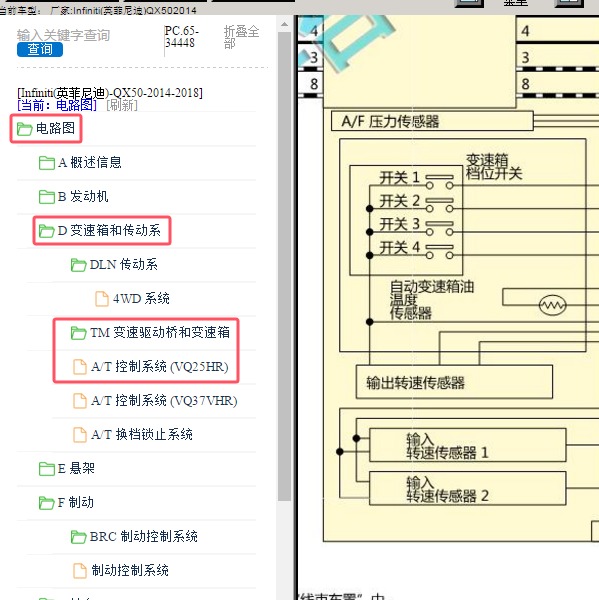Click 开关 2 in the gear switch block
599x600 pixels.
pyautogui.click(x=400, y=201)
